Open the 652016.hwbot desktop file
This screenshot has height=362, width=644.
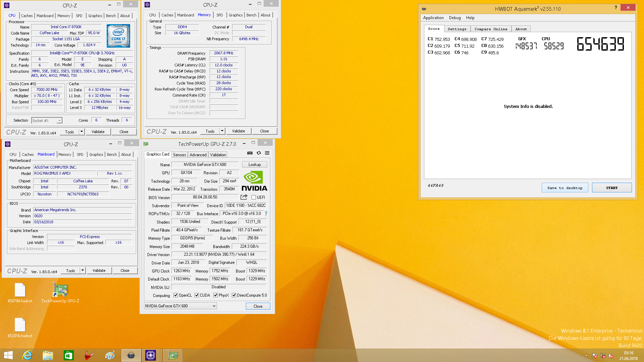click(x=20, y=328)
